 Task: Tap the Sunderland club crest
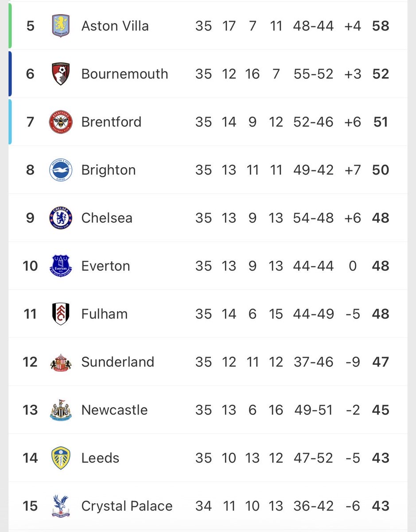tap(61, 362)
